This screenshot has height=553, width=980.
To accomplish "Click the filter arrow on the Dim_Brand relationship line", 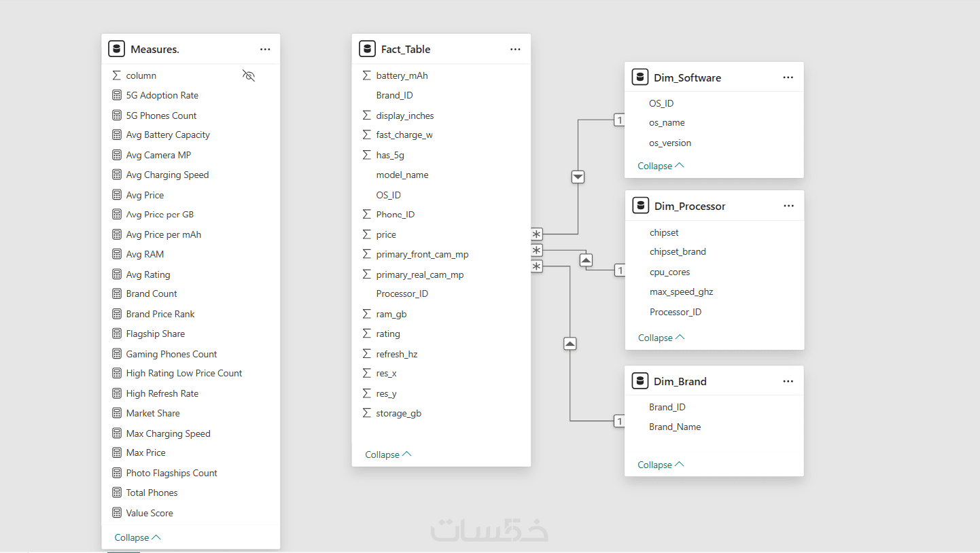I will (x=570, y=344).
